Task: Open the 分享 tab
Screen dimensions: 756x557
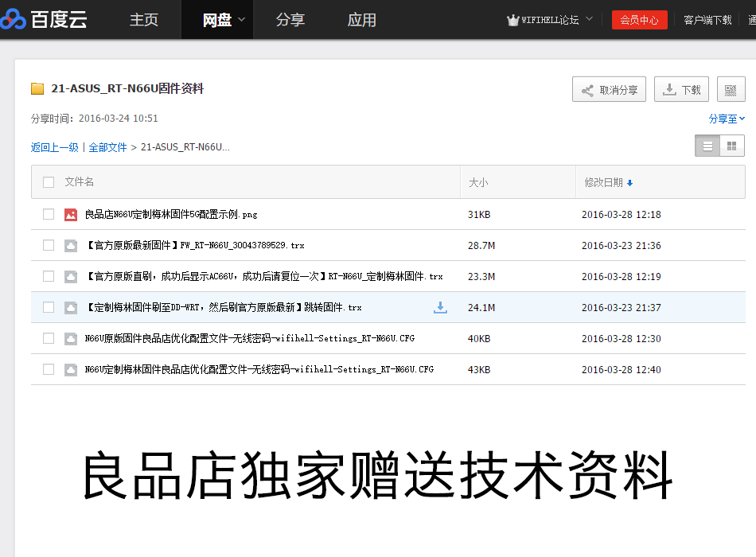Action: (290, 20)
